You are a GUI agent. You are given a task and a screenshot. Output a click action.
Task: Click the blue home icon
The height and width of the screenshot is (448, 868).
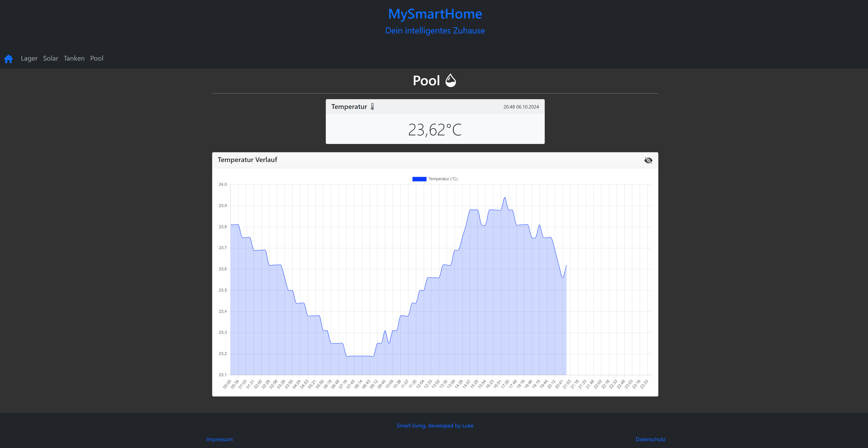click(8, 59)
